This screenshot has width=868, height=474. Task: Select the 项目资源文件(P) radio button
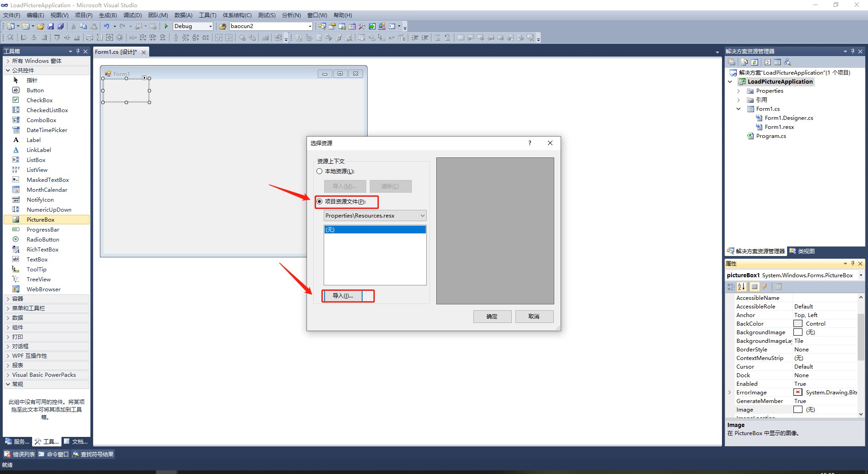tap(320, 202)
